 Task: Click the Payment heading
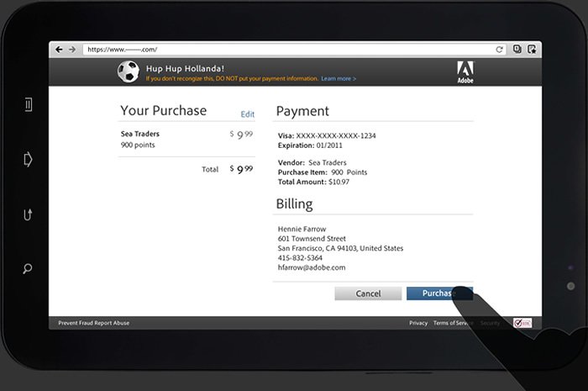tap(302, 112)
